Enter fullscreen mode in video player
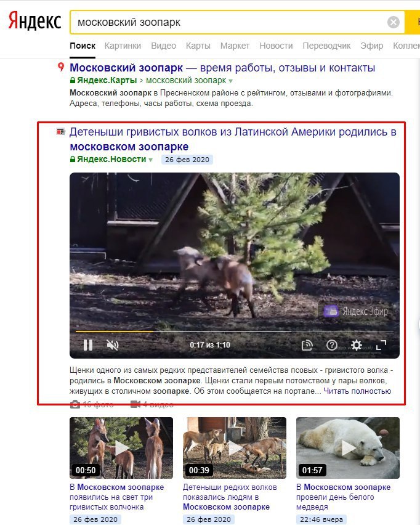Image resolution: width=420 pixels, height=525 pixels. pos(381,345)
